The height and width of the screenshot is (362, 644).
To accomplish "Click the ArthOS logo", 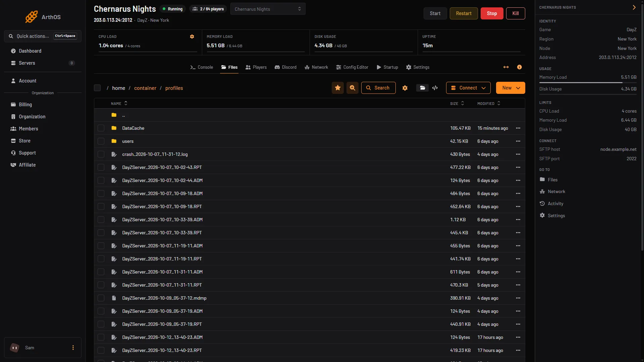I will pos(43,17).
